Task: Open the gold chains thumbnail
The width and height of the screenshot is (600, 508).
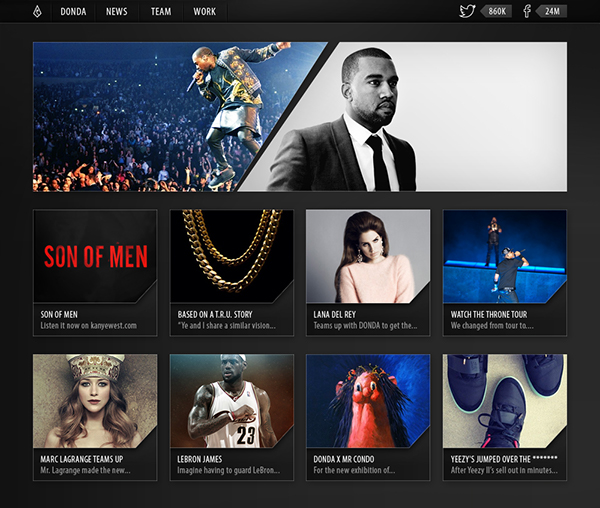Action: click(x=232, y=256)
